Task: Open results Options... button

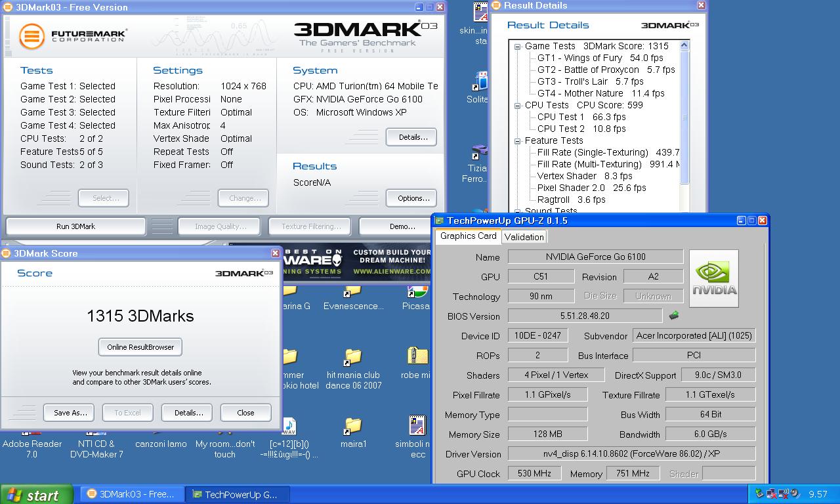Action: tap(411, 198)
